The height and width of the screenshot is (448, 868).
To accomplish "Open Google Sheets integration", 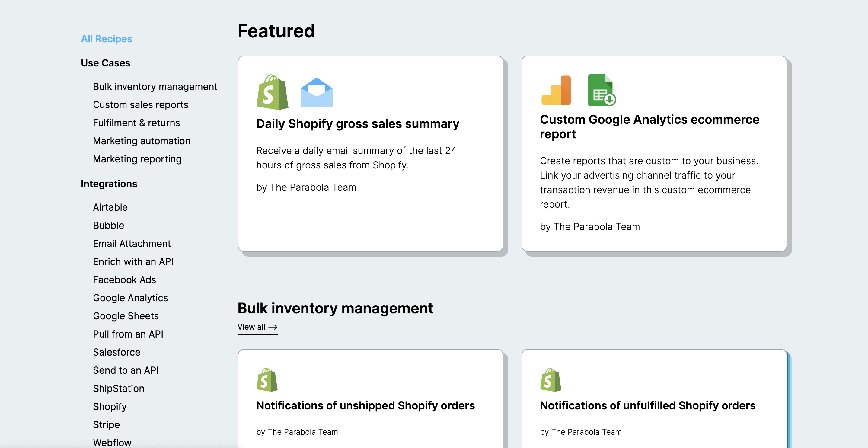I will point(126,316).
